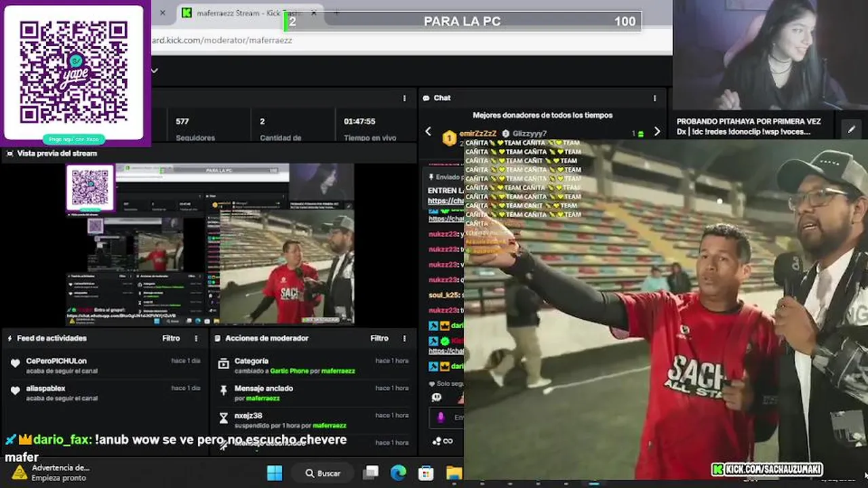Screen dimensions: 868x488
Task: Click the Advertencia de weather widget
Action: tap(50, 472)
